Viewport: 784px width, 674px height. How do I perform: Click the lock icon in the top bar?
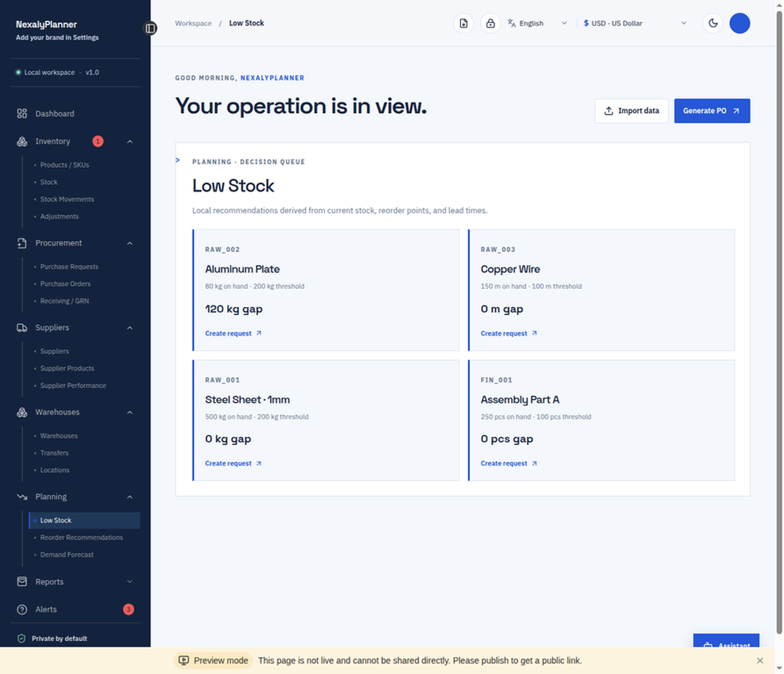pos(490,24)
